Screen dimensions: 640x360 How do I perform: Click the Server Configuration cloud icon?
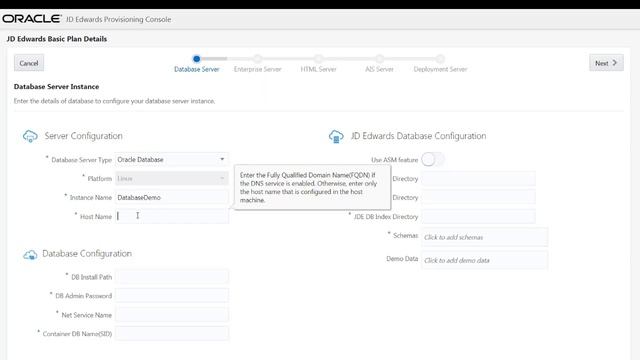[30, 136]
